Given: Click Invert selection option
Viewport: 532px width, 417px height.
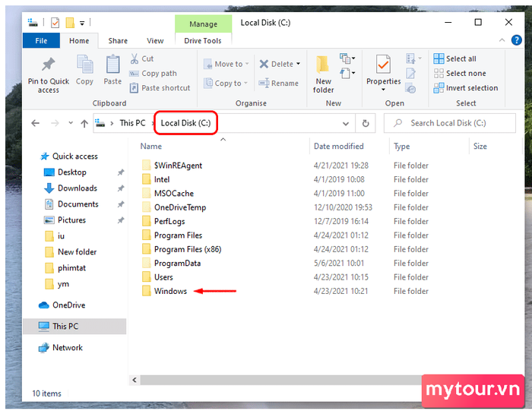Looking at the screenshot, I should (x=465, y=88).
